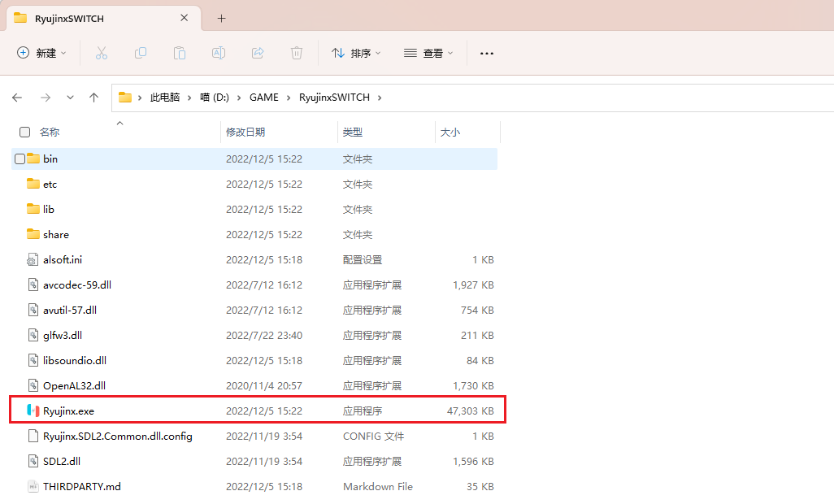Click the lib folder icon
The height and width of the screenshot is (504, 834).
click(33, 209)
